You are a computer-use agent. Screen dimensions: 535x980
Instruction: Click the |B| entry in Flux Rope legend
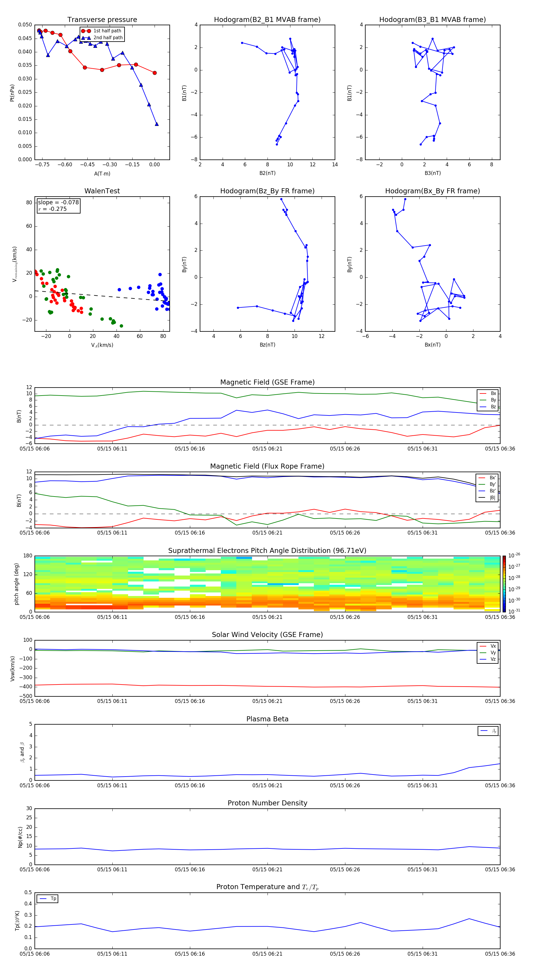(487, 498)
